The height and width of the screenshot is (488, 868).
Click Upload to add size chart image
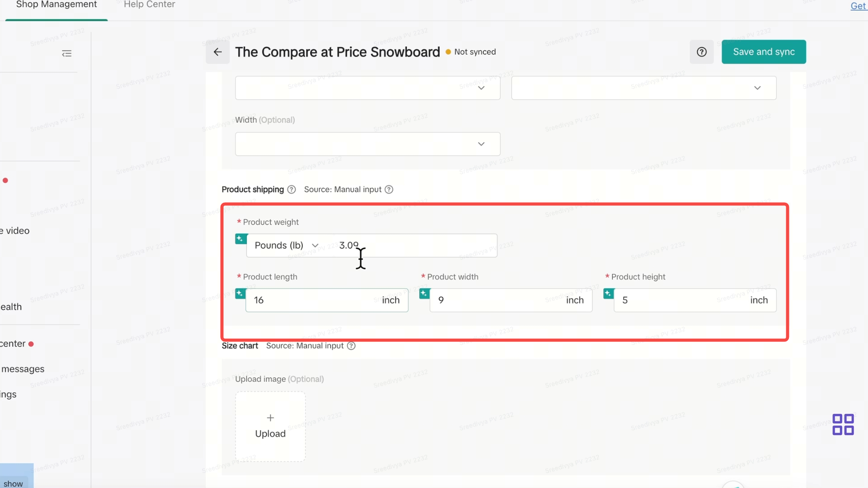pyautogui.click(x=270, y=426)
